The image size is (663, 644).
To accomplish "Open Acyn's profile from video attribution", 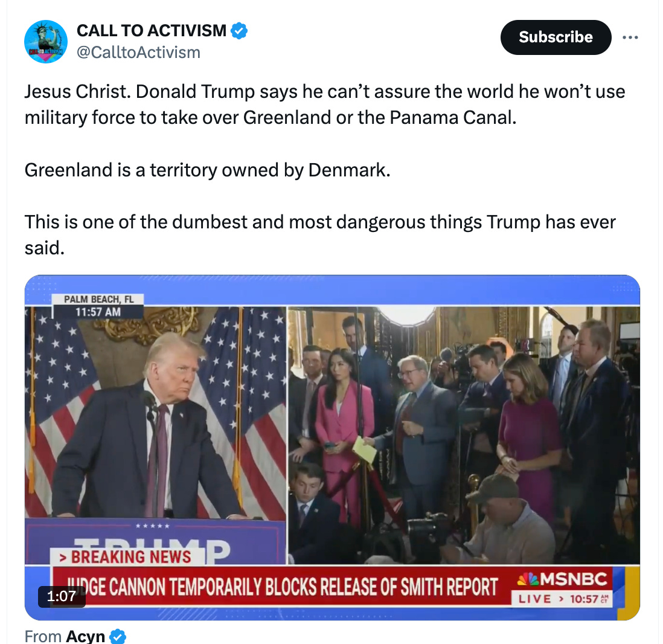I will tap(85, 636).
